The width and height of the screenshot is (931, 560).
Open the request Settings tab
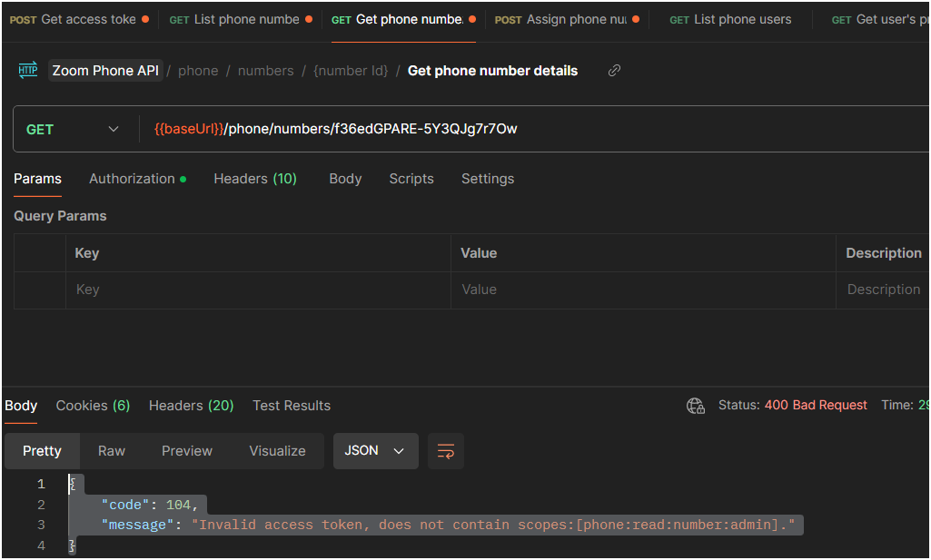point(488,179)
